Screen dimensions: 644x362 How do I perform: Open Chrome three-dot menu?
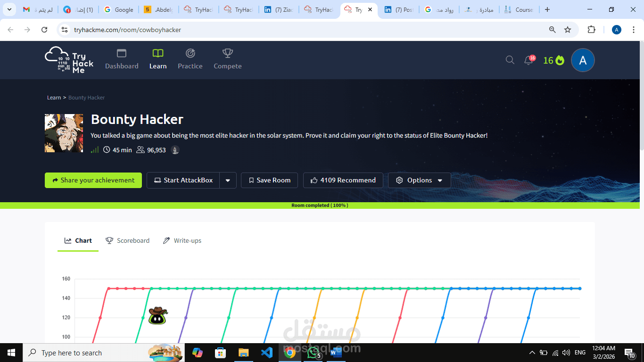[x=633, y=30]
